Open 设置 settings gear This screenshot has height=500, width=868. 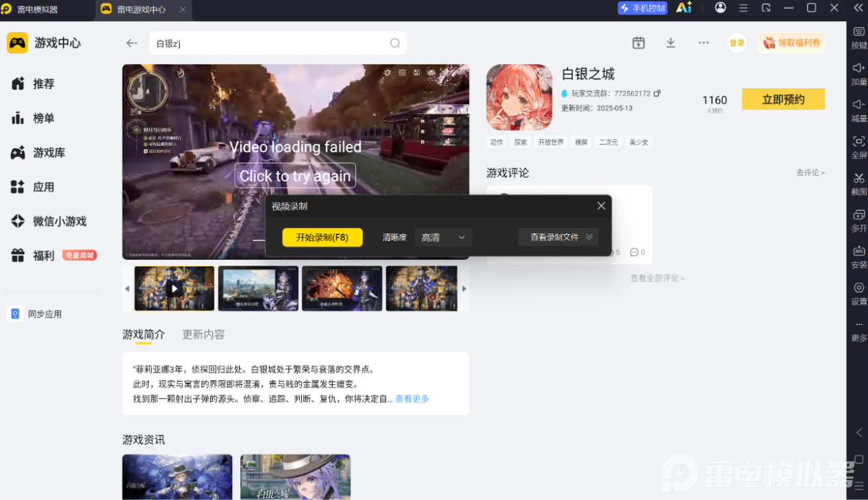(858, 294)
